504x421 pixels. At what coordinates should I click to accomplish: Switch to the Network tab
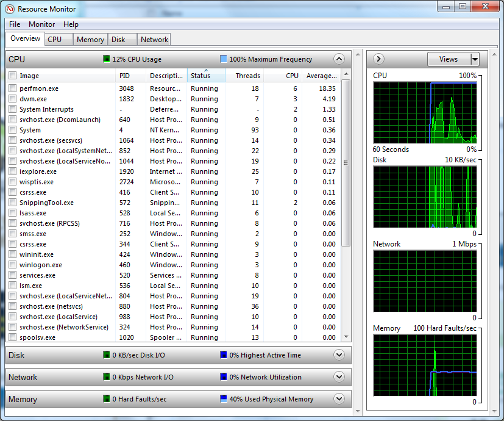(x=154, y=40)
